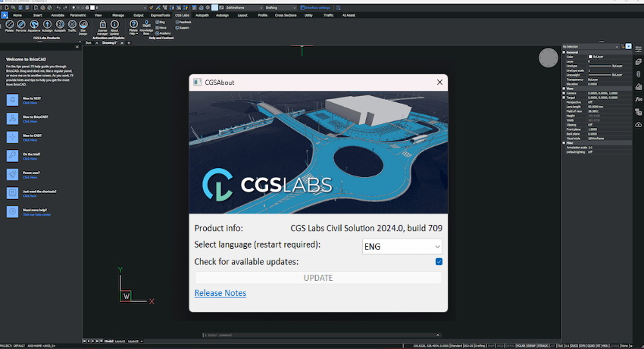Click the Color ByLayer swatch in Properties
The image size is (644, 349).
[x=590, y=57]
